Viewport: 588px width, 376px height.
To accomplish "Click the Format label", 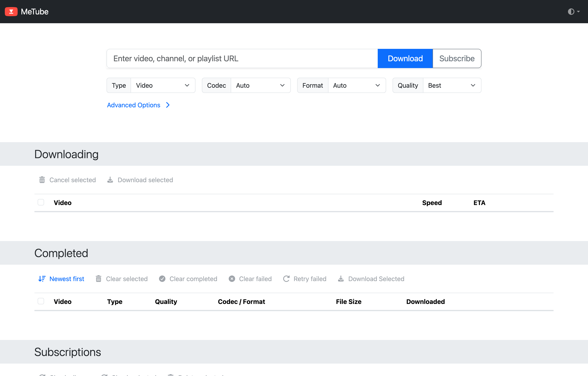I will [313, 85].
